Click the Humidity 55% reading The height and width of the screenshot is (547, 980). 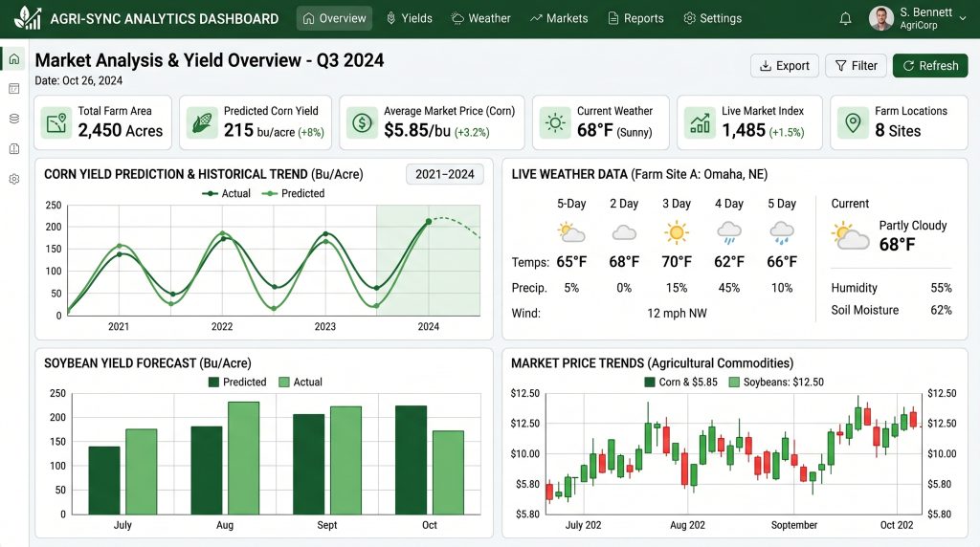891,288
